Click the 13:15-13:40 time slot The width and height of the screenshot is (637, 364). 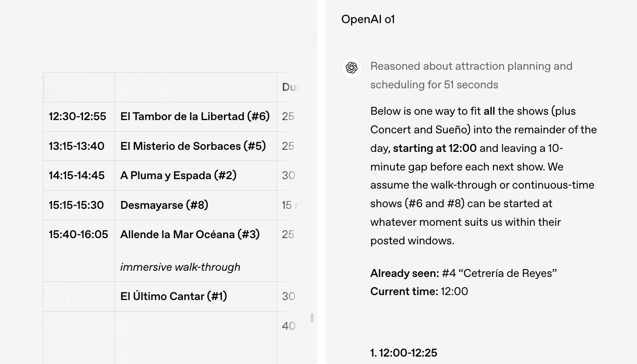[76, 146]
